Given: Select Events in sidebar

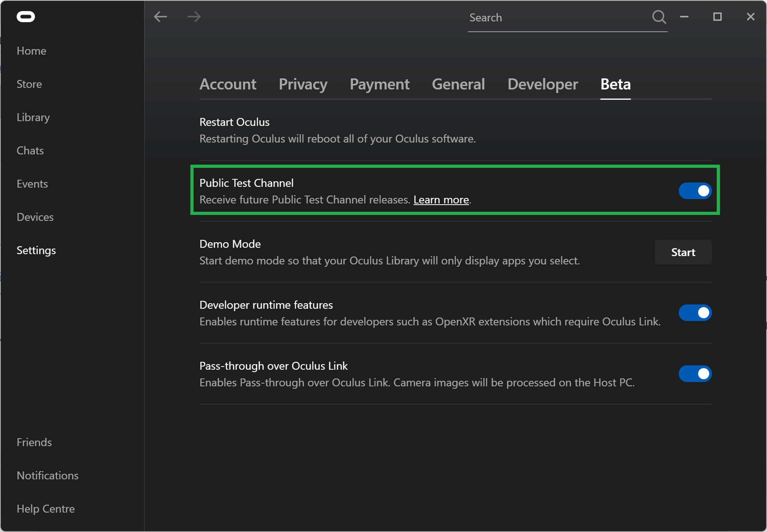Looking at the screenshot, I should (32, 184).
